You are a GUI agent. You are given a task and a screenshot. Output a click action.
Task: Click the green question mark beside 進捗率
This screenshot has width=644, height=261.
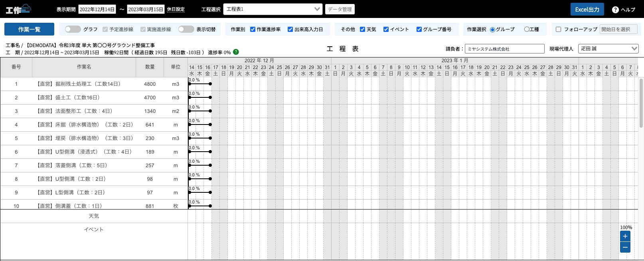click(x=236, y=52)
